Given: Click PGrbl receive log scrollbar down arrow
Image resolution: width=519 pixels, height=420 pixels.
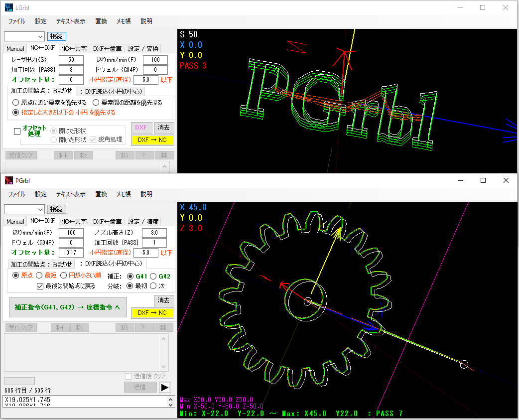Looking at the screenshot, I should click(x=163, y=366).
